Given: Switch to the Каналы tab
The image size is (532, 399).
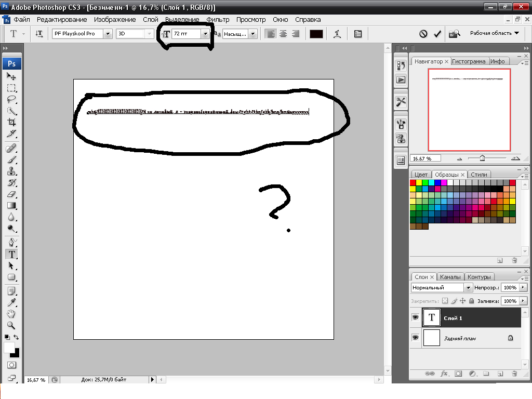Looking at the screenshot, I should [450, 277].
